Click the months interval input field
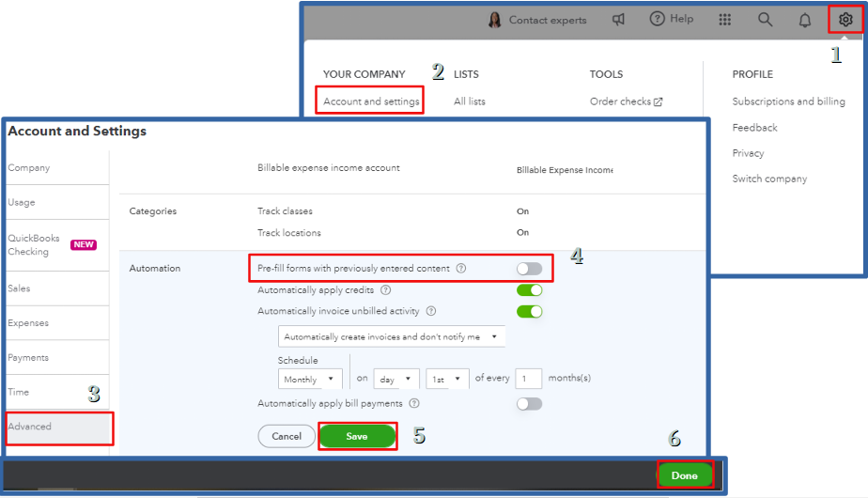The height and width of the screenshot is (498, 868). pyautogui.click(x=528, y=379)
